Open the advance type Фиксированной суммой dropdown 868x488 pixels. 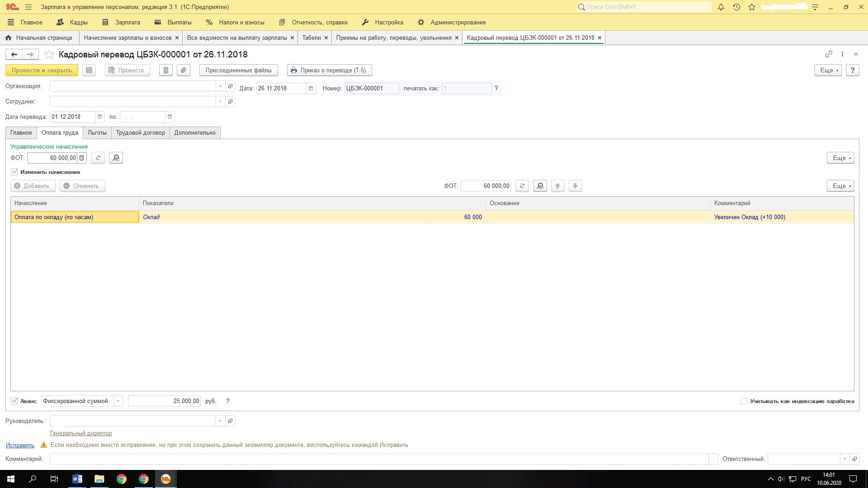tap(118, 401)
